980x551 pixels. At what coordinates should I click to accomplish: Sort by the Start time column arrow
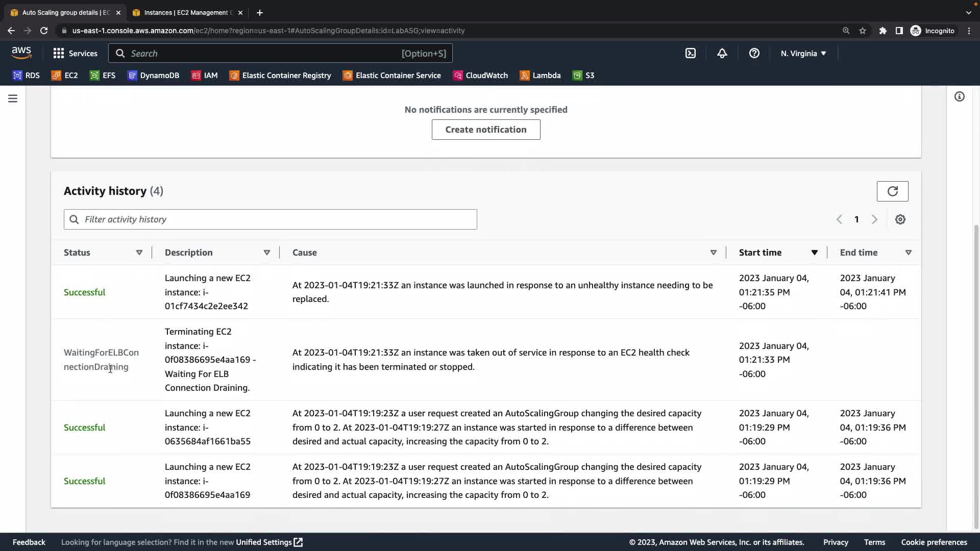[814, 253]
